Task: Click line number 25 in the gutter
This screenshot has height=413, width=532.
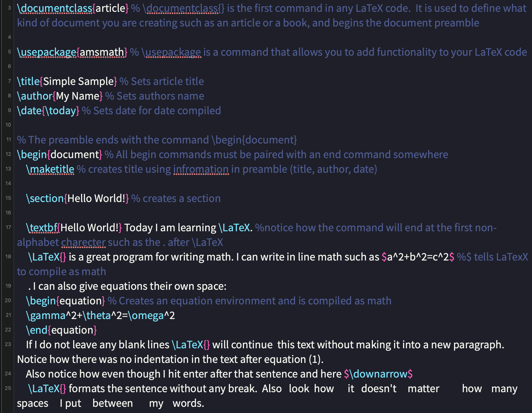Action: (8, 388)
